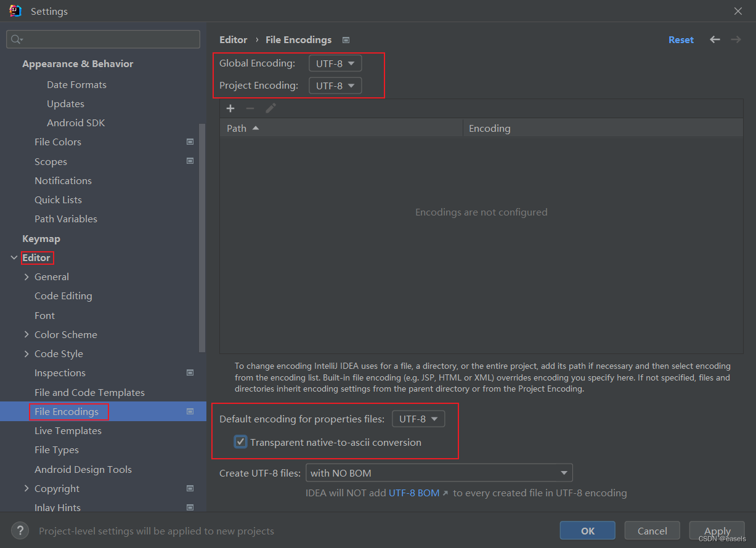Click the IntelliJ IDEA logo in title bar
Image resolution: width=756 pixels, height=548 pixels.
pos(15,10)
